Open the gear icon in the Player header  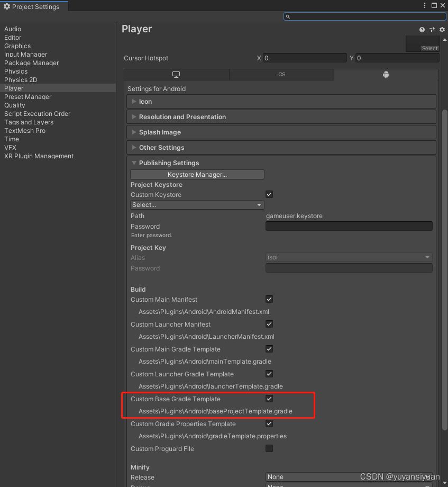[442, 30]
